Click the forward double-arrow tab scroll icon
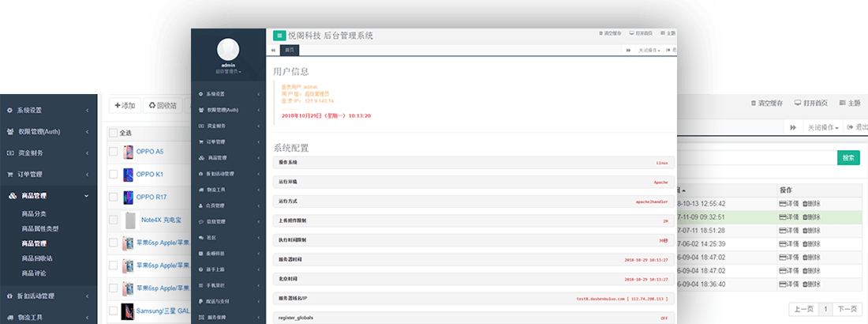868x324 pixels. pos(791,127)
